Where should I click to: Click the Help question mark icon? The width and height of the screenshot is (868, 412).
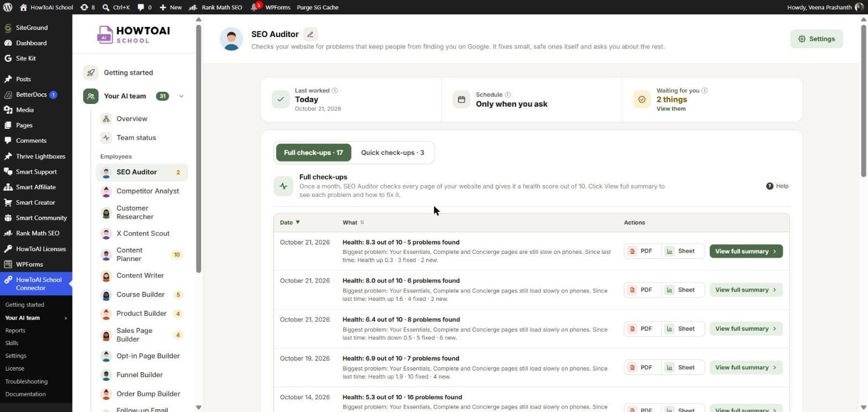(x=769, y=186)
